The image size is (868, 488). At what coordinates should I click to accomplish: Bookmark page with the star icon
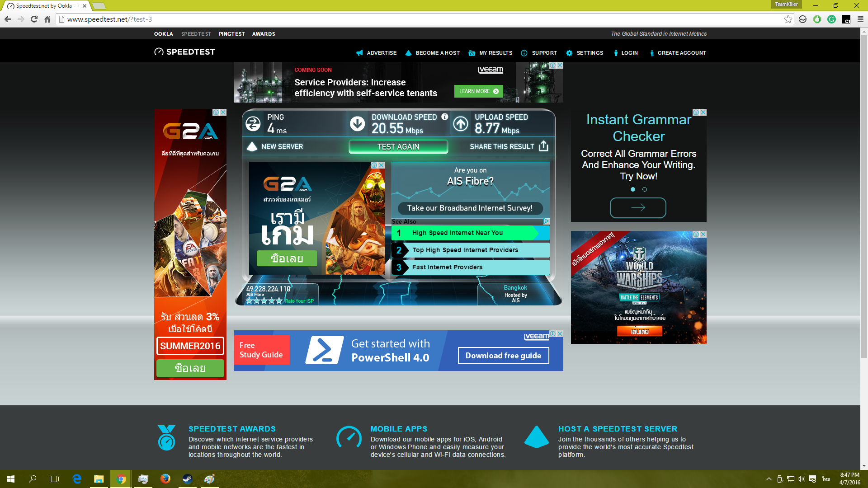788,19
